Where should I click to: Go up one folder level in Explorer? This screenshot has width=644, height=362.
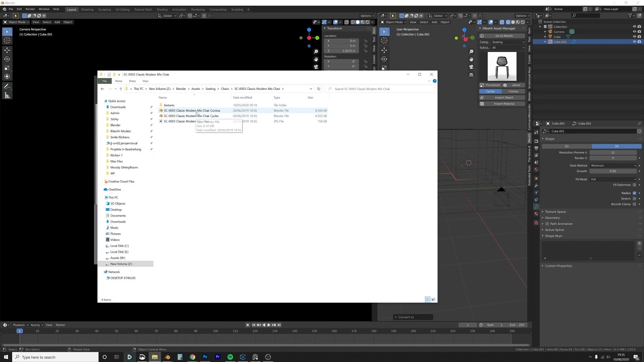tap(121, 89)
